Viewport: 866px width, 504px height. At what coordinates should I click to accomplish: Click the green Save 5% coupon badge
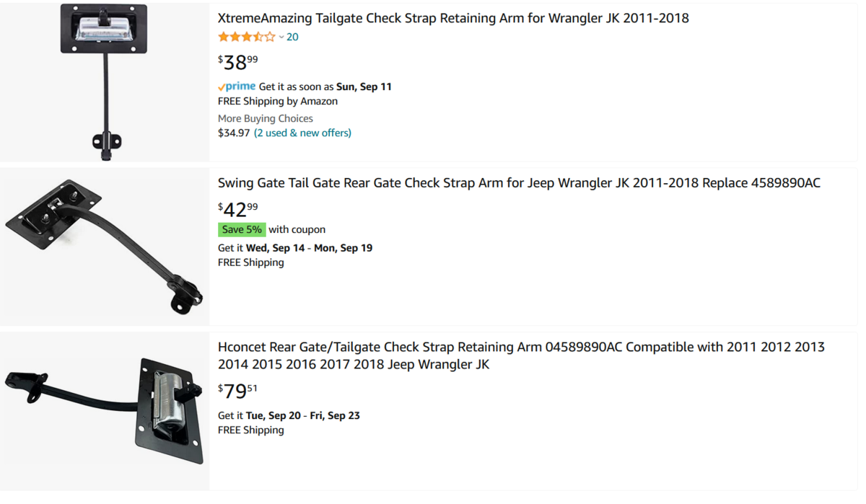coord(242,229)
